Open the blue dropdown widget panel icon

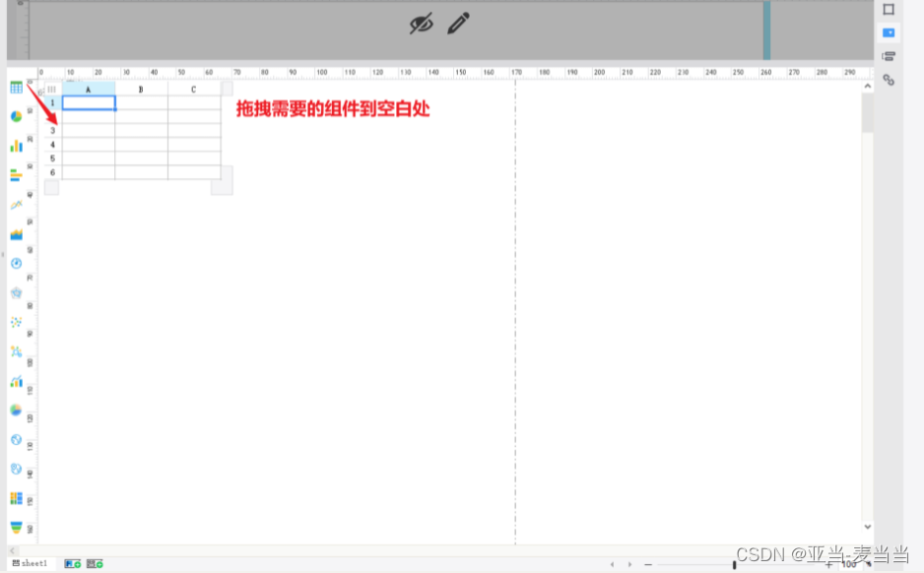point(889,32)
